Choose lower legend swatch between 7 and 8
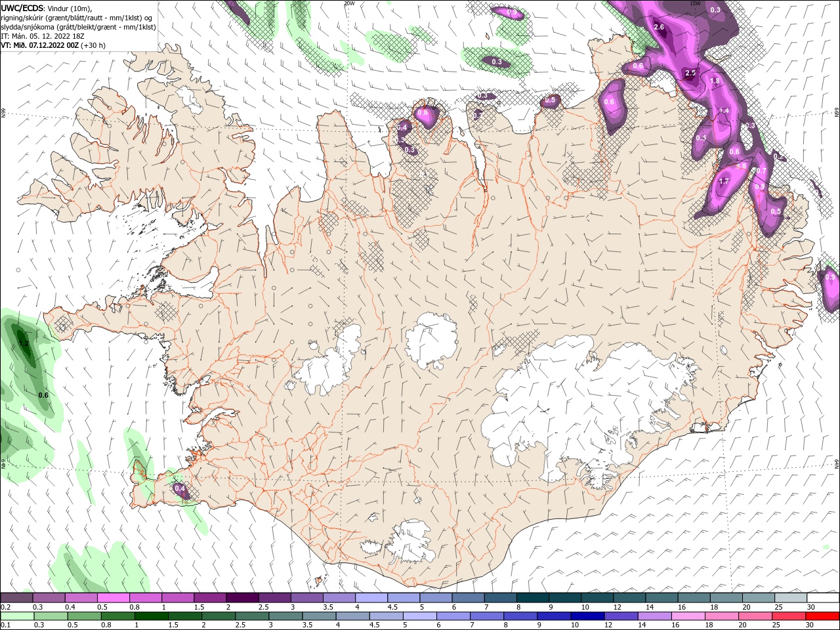Screen dimensions: 840x630 (x=486, y=616)
